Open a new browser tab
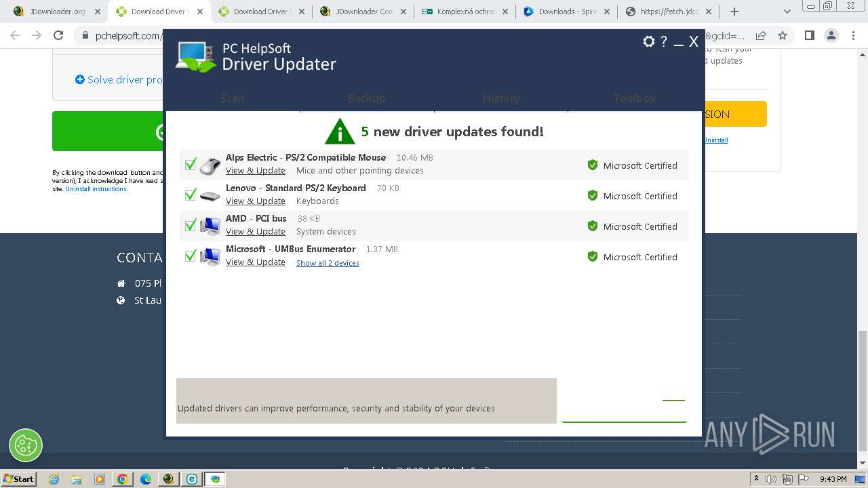This screenshot has height=488, width=868. (x=734, y=12)
